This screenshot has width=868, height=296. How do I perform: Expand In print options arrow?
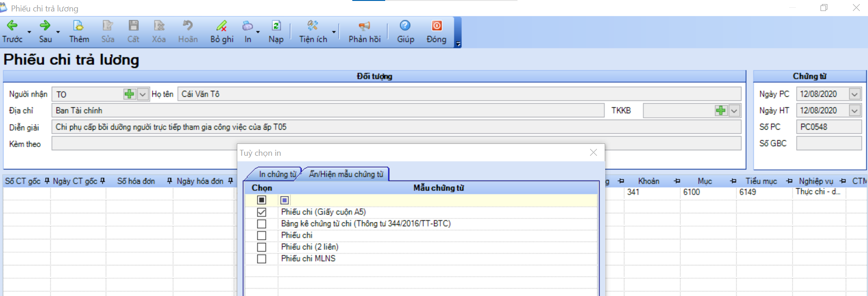point(258,32)
